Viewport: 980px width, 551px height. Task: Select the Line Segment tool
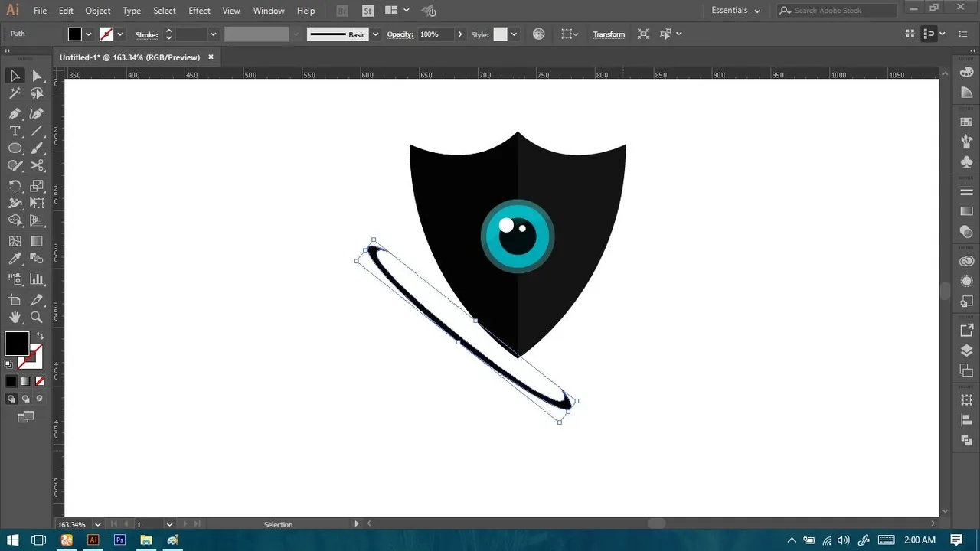click(x=37, y=131)
